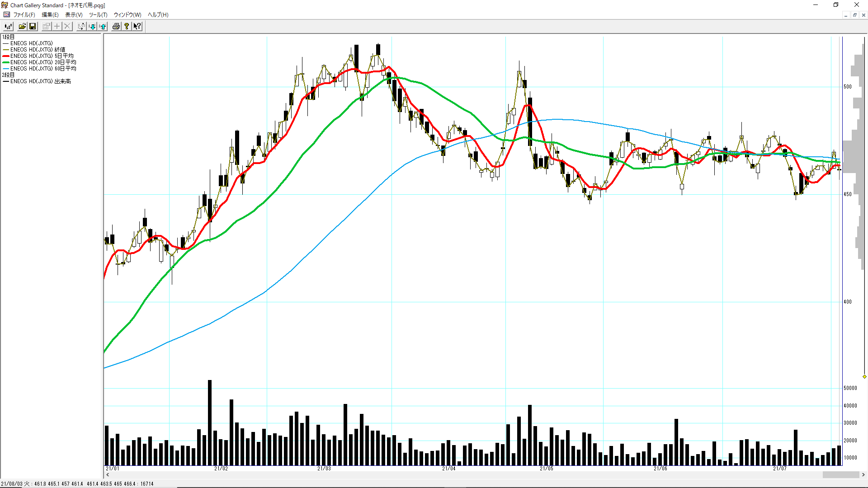Open the 表示(V) menu

(74, 15)
